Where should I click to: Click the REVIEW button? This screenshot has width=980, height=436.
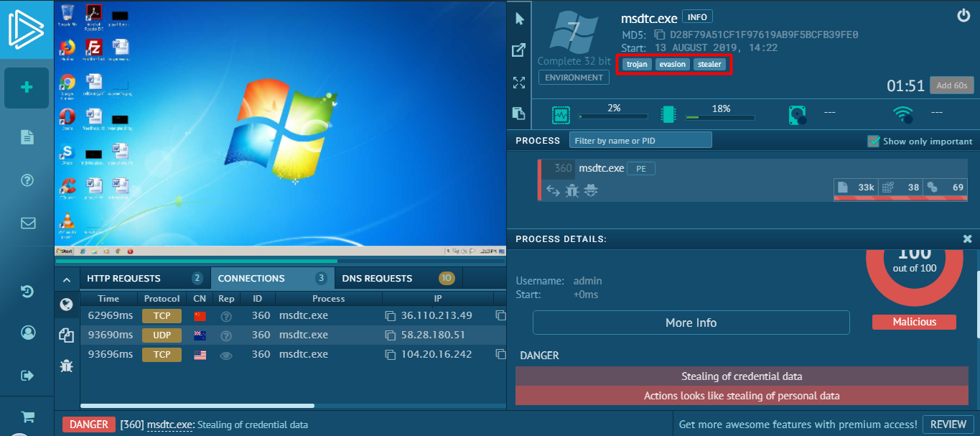948,425
